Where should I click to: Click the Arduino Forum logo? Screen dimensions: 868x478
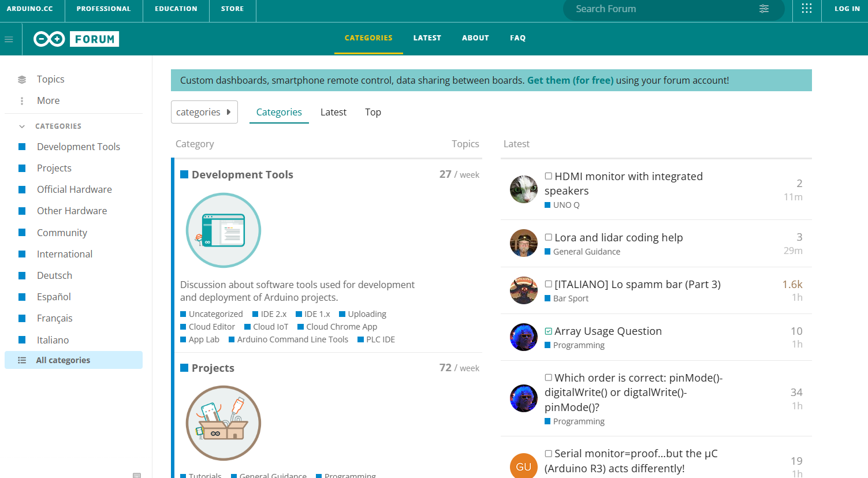[75, 39]
